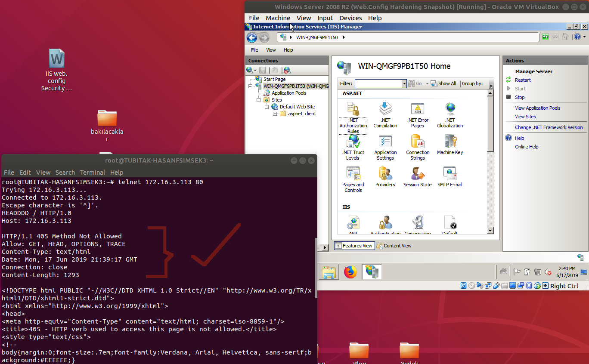The image size is (589, 364).
Task: Select Application Pools in Connections tree
Action: pyautogui.click(x=289, y=93)
